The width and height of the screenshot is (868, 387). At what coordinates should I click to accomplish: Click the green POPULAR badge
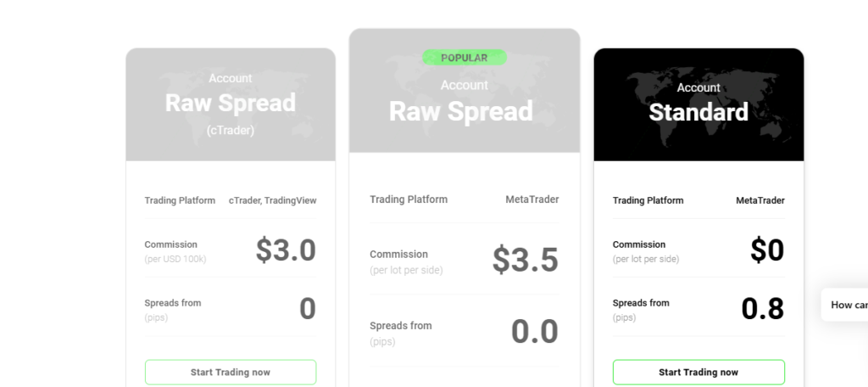click(465, 58)
